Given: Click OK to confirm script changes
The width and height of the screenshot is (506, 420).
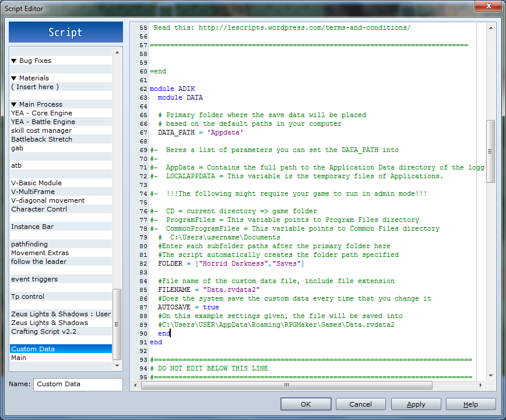Looking at the screenshot, I should pos(305,404).
